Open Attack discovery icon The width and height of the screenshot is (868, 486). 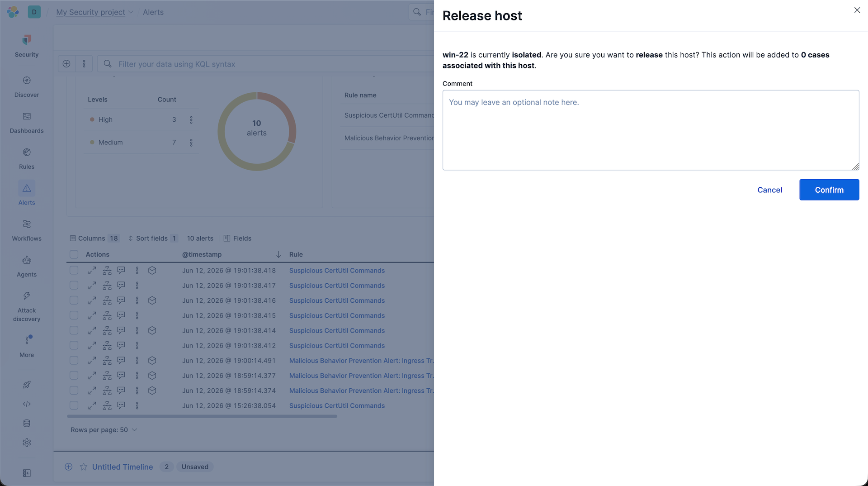[27, 306]
